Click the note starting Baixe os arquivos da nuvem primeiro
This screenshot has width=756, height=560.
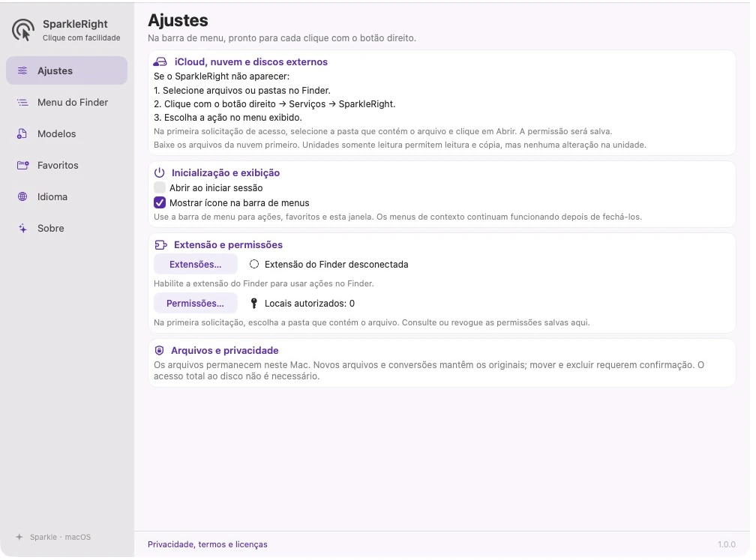pos(400,145)
